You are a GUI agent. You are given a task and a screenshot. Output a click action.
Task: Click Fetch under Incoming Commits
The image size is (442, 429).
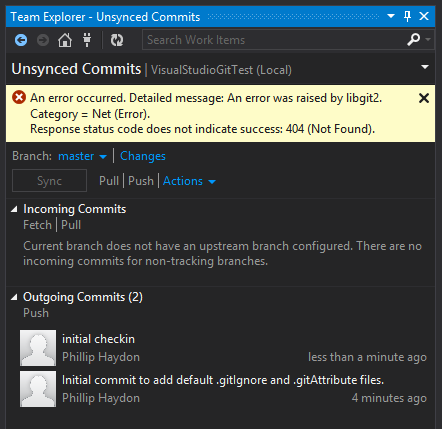coord(37,225)
